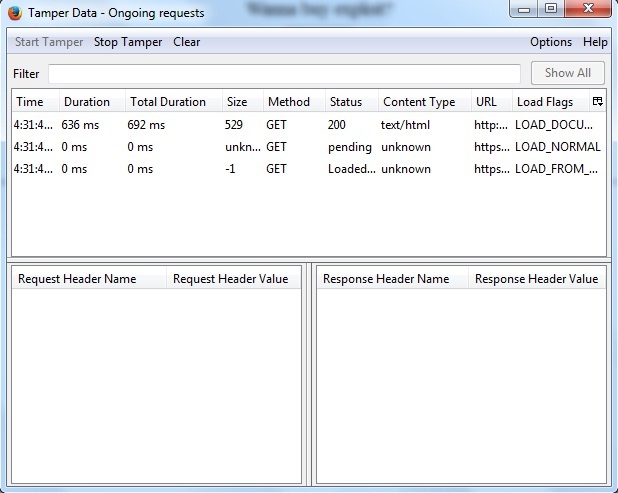Clear the request list

click(x=186, y=42)
